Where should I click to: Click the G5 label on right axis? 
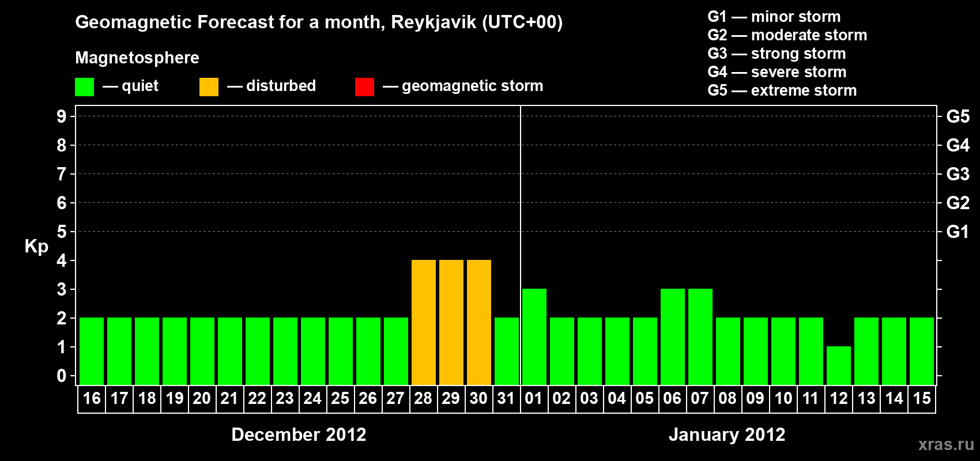point(958,116)
